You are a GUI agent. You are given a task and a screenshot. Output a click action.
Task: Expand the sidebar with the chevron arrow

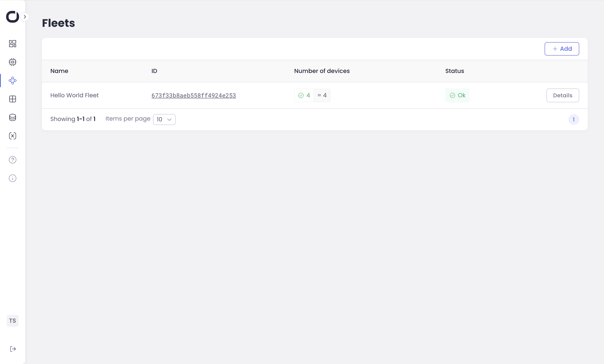(x=25, y=17)
